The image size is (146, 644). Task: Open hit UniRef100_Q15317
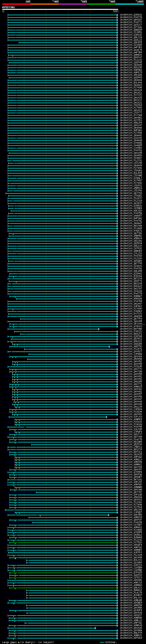(x=131, y=25)
